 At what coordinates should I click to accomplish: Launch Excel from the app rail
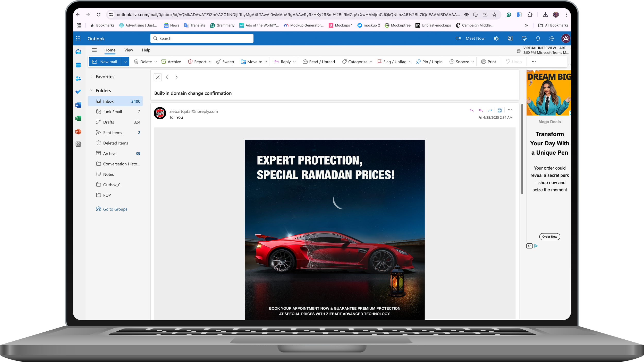pyautogui.click(x=78, y=118)
